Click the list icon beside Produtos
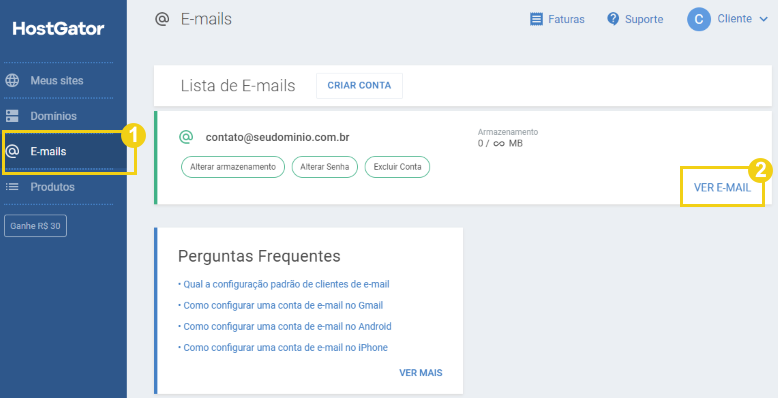This screenshot has height=398, width=778. [12, 187]
